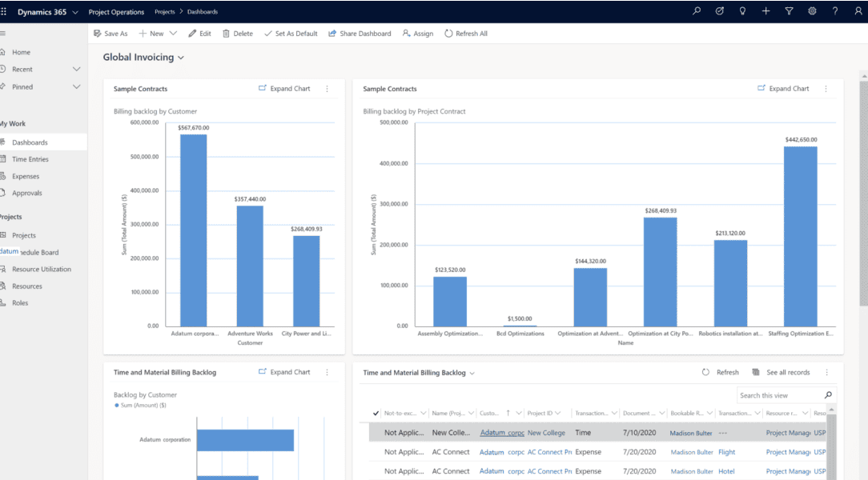Screen dimensions: 868x480
Task: Open more options for Billing backlog by Customer
Action: pos(328,89)
